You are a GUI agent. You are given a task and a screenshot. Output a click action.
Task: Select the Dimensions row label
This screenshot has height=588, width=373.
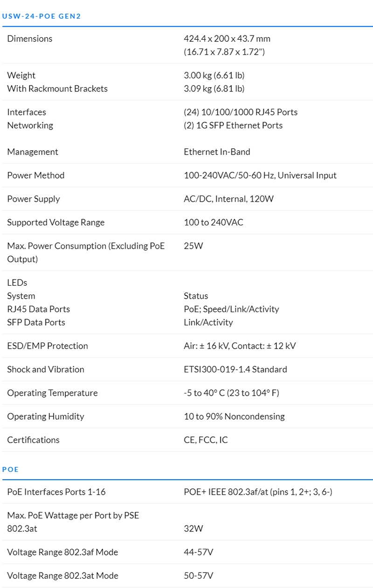pyautogui.click(x=30, y=39)
